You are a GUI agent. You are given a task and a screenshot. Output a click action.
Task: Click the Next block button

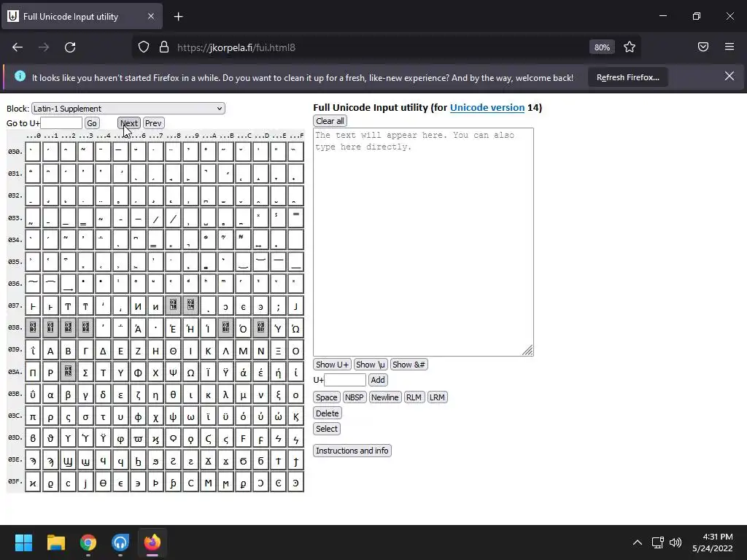(129, 122)
